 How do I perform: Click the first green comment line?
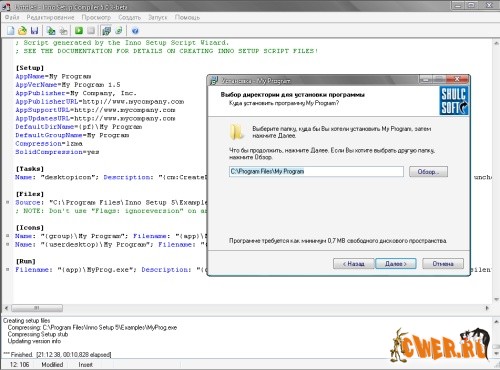122,43
